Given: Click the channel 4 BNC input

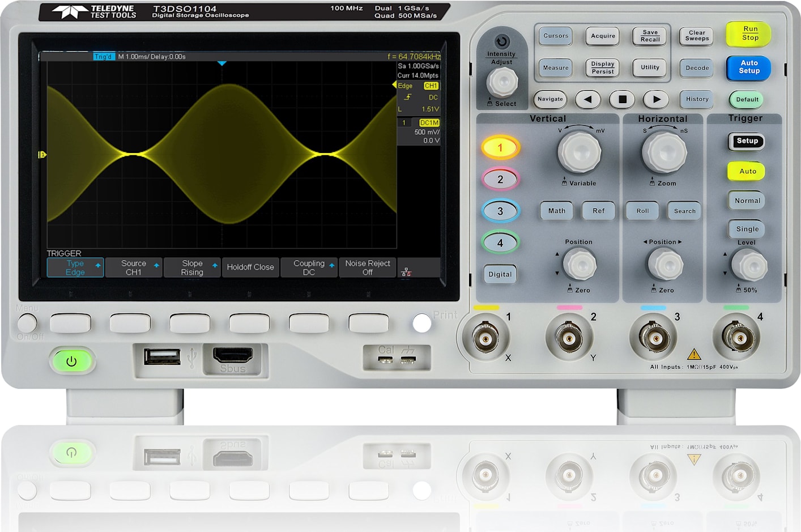Looking at the screenshot, I should point(738,339).
